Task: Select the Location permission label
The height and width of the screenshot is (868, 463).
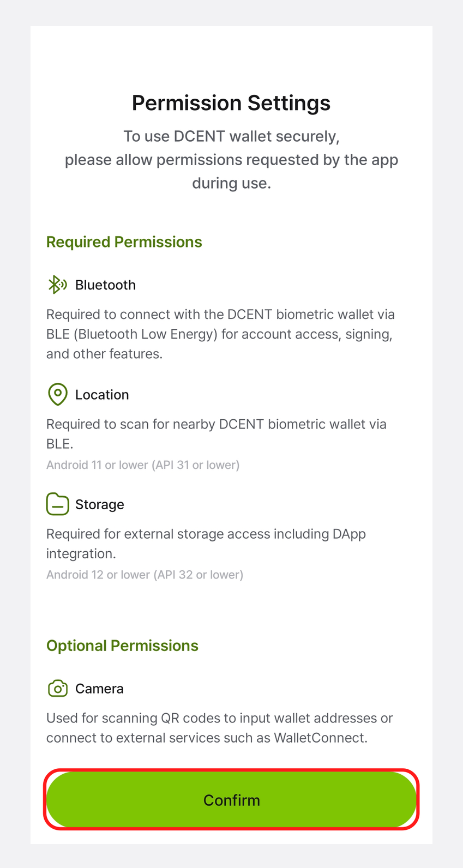Action: pos(102,395)
